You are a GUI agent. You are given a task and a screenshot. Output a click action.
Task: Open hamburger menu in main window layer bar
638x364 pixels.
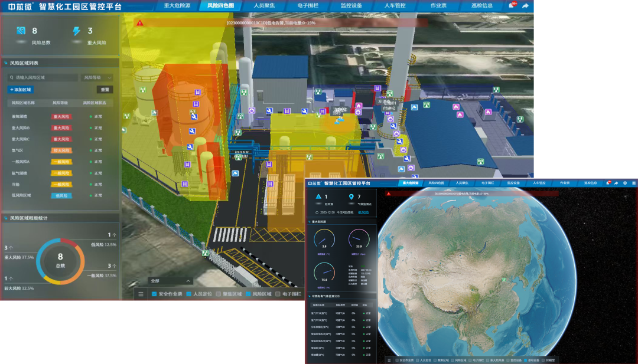tap(141, 294)
